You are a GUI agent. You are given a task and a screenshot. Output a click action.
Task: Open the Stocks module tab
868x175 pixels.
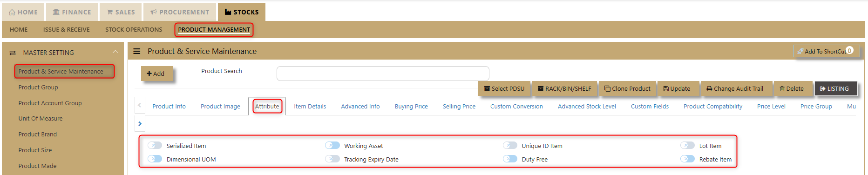pos(241,12)
